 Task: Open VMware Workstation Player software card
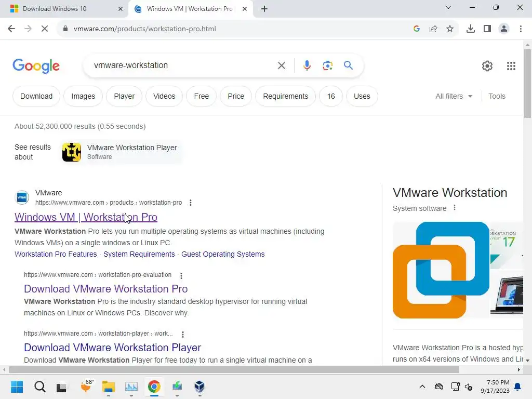point(122,152)
